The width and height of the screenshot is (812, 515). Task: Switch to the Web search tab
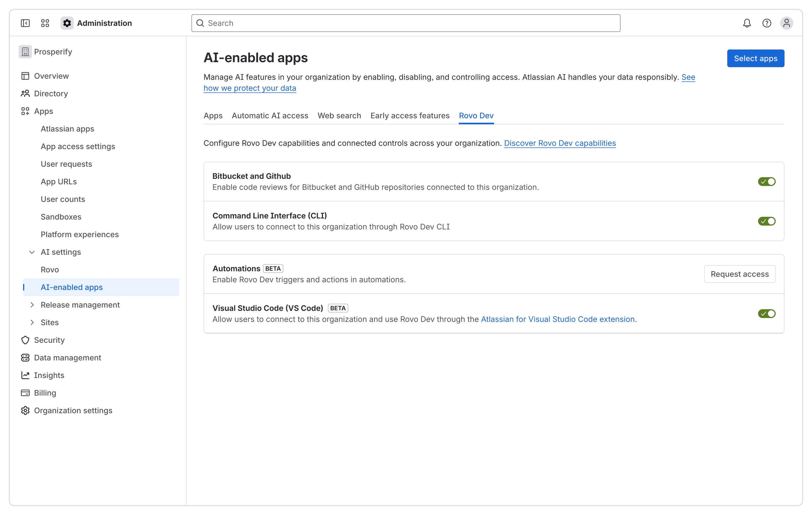point(339,116)
